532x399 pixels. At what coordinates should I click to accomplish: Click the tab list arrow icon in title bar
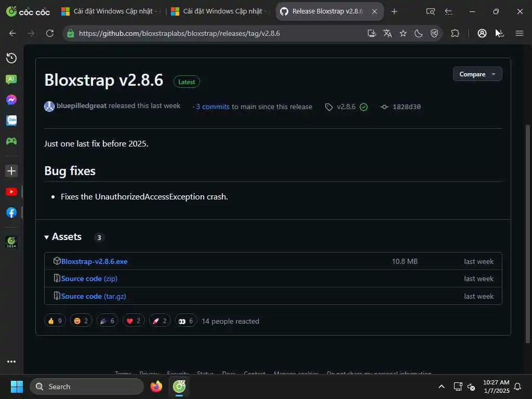(x=448, y=11)
